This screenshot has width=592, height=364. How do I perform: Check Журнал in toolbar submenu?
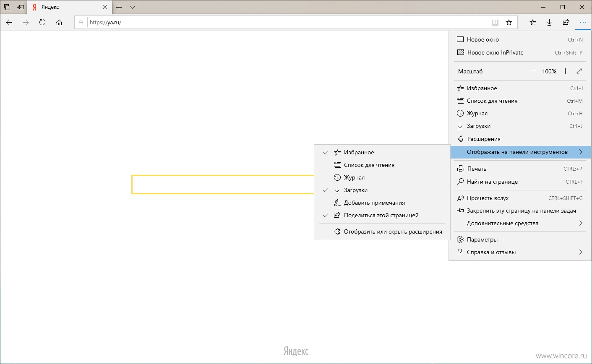coord(381,177)
